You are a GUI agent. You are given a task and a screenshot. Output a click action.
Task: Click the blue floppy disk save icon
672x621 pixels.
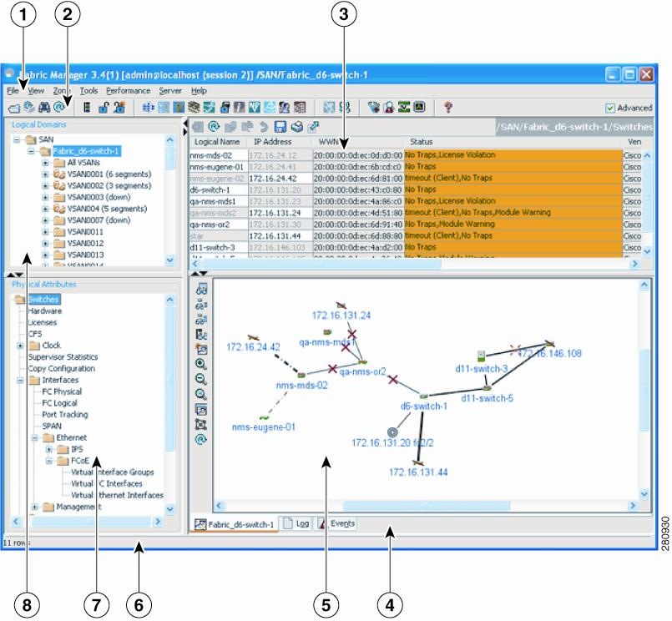[280, 127]
